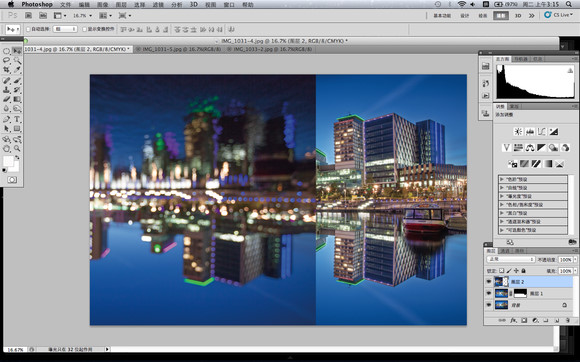Open the 正常 blend mode dropdown
The image size is (580, 362).
click(510, 260)
